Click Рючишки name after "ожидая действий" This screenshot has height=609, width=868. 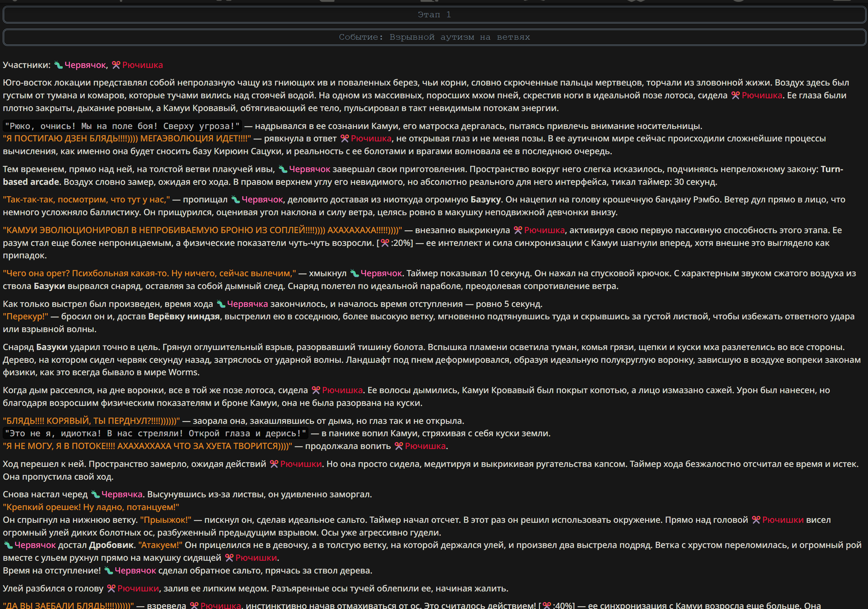(301, 464)
